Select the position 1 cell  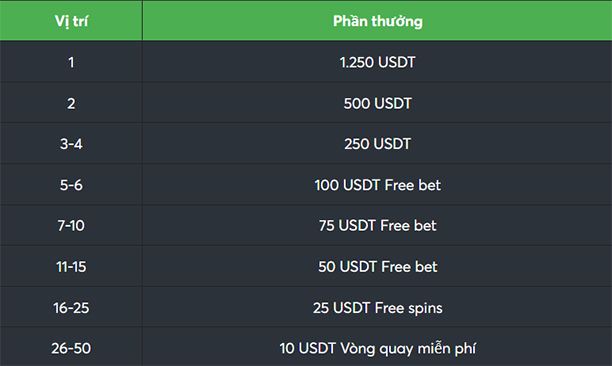coord(71,62)
